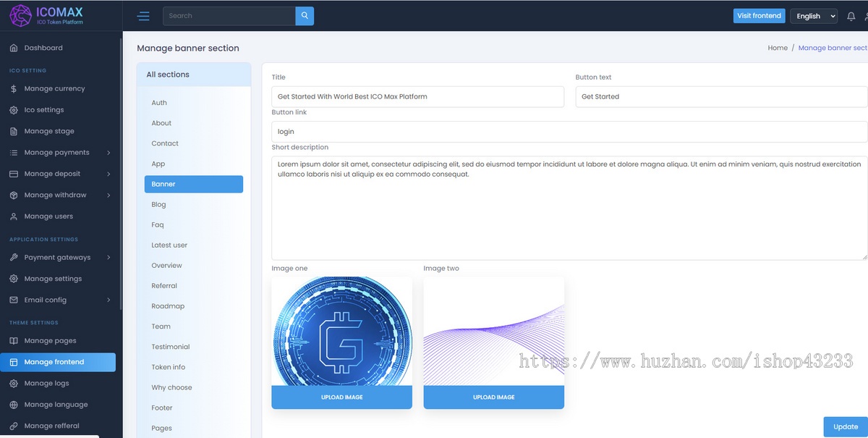The width and height of the screenshot is (868, 438).
Task: Click the All sections heading
Action: pos(168,75)
